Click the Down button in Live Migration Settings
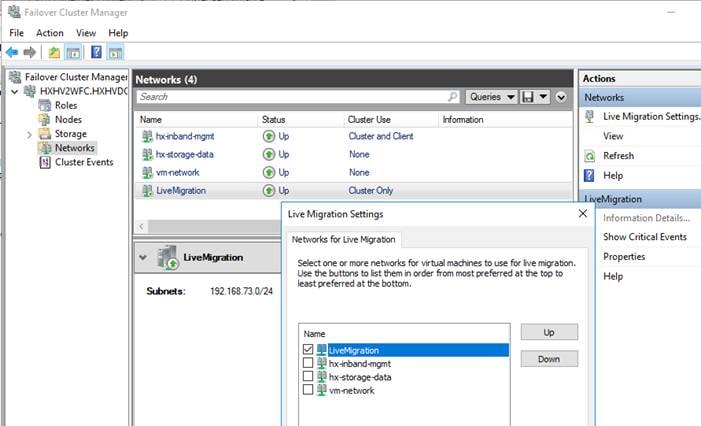The width and height of the screenshot is (701, 426). point(549,359)
